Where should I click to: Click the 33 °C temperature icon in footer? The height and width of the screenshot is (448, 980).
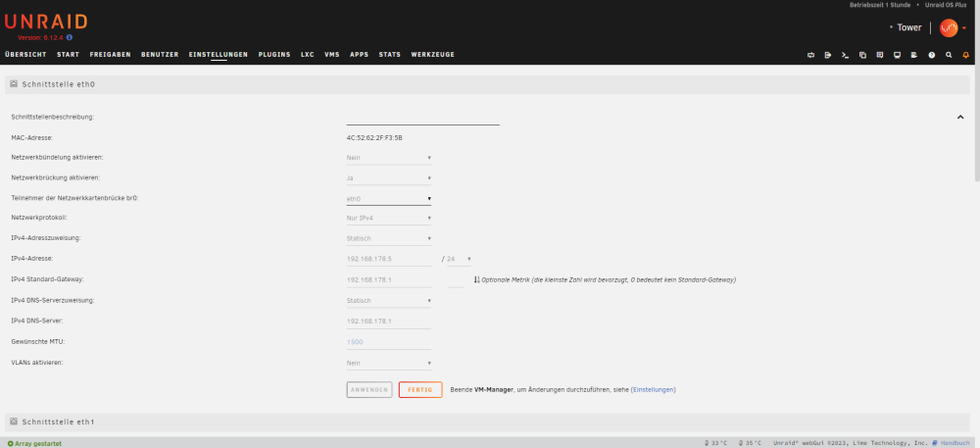coord(707,443)
